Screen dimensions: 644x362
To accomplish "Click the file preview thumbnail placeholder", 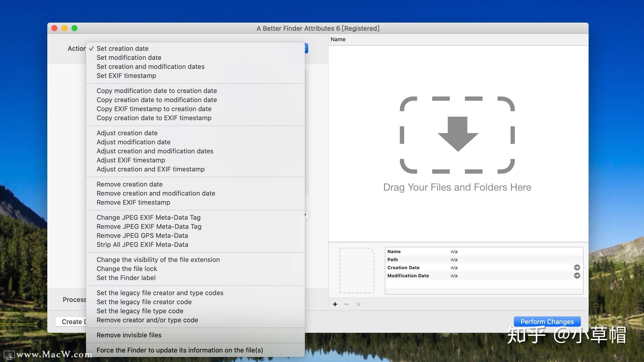I will [x=357, y=270].
